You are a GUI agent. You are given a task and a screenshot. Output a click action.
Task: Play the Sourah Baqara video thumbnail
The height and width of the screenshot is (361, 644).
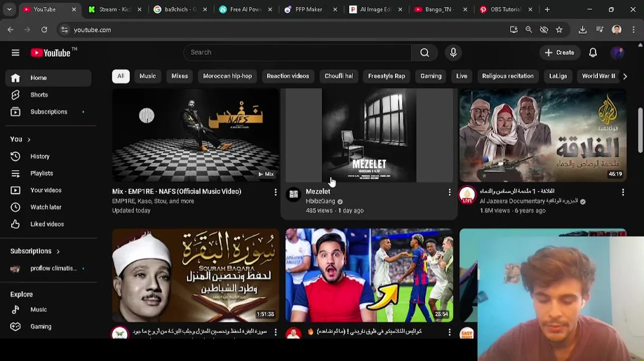point(196,275)
